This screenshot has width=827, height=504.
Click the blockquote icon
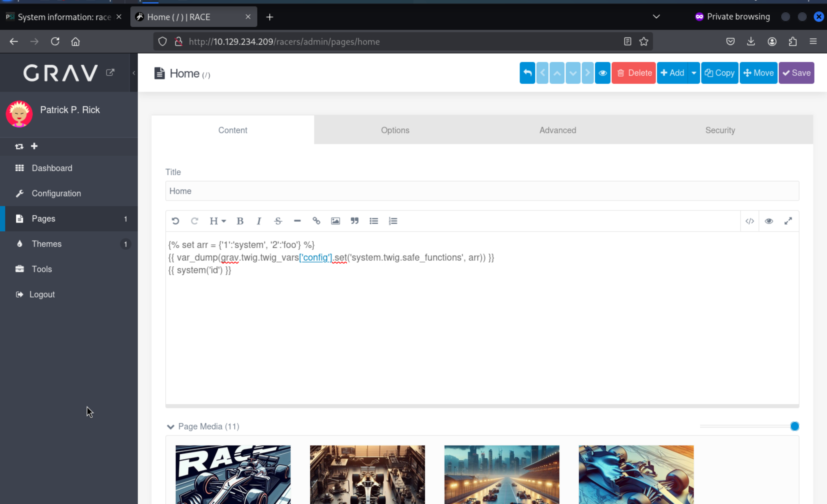tap(354, 221)
